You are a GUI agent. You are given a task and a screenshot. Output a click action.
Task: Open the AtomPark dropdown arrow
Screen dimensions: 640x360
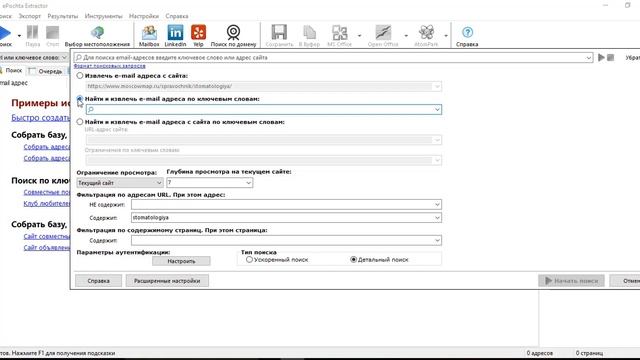coord(446,36)
